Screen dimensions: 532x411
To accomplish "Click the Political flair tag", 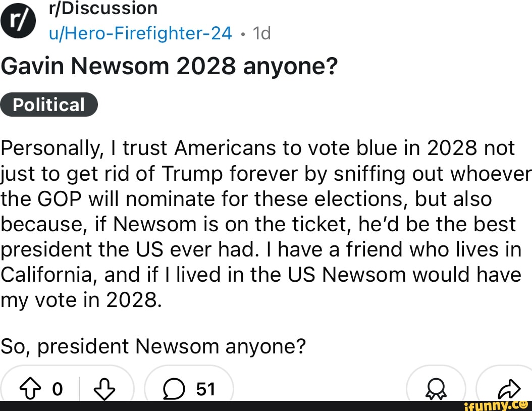I will [49, 105].
